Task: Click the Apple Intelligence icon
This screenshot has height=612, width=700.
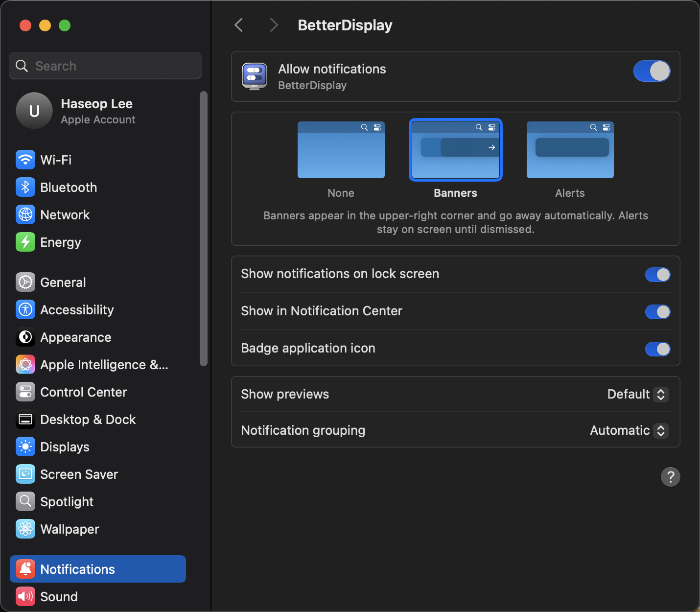Action: click(25, 364)
